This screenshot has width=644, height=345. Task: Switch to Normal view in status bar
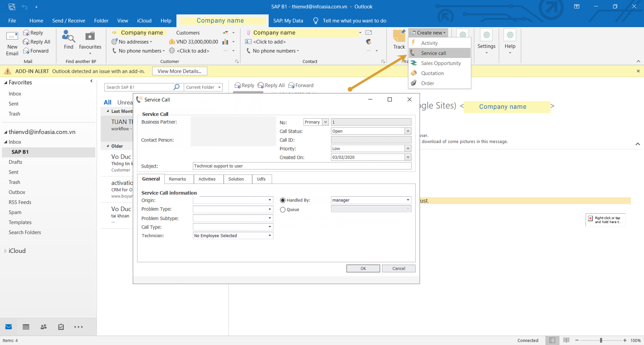tap(552, 340)
